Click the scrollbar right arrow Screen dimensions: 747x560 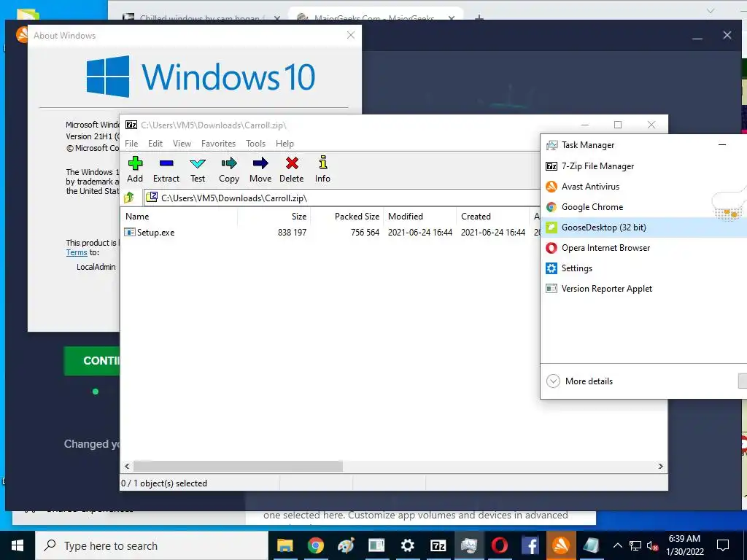click(x=660, y=466)
